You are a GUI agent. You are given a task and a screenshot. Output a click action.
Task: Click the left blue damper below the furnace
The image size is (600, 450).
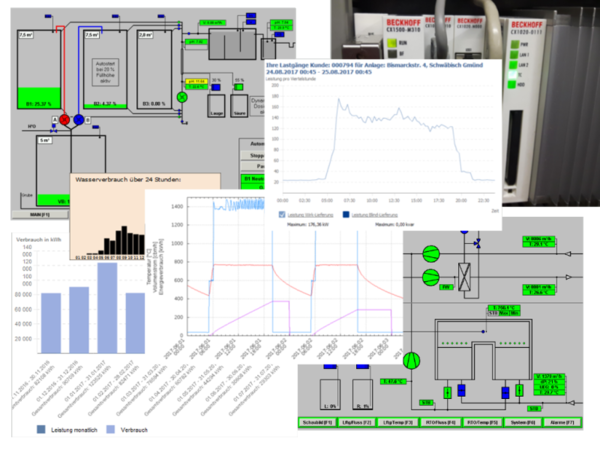coord(461,390)
